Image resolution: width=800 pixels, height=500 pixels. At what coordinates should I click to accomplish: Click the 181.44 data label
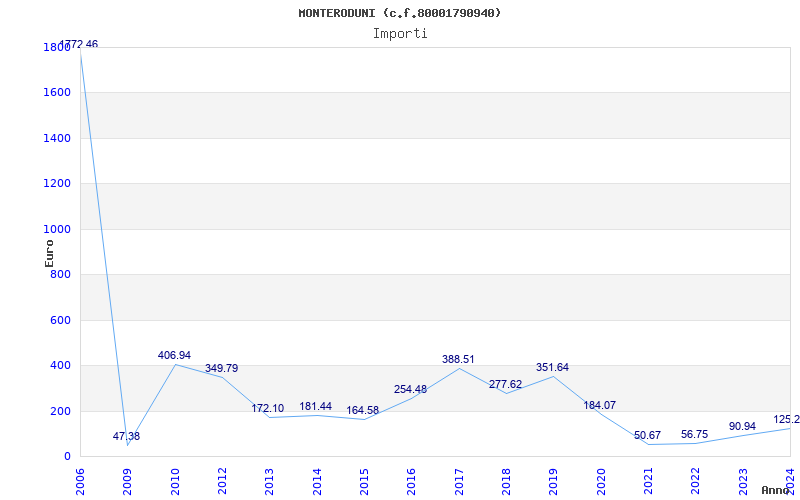[x=316, y=406]
